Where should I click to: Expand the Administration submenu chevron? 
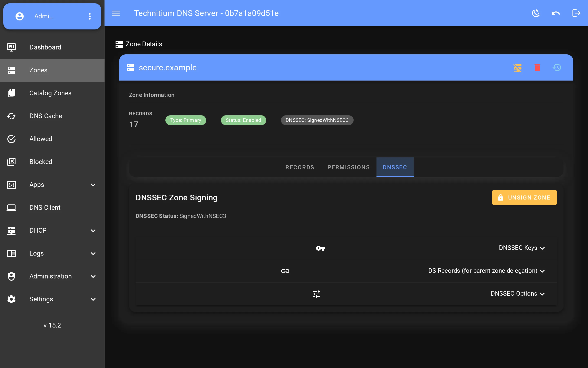(93, 276)
